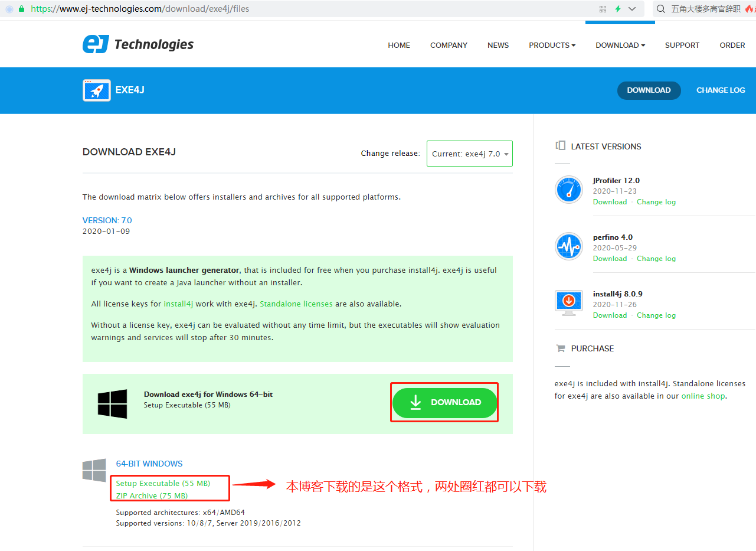The height and width of the screenshot is (551, 756).
Task: Click the install4j 8.0.9 title
Action: [x=617, y=294]
